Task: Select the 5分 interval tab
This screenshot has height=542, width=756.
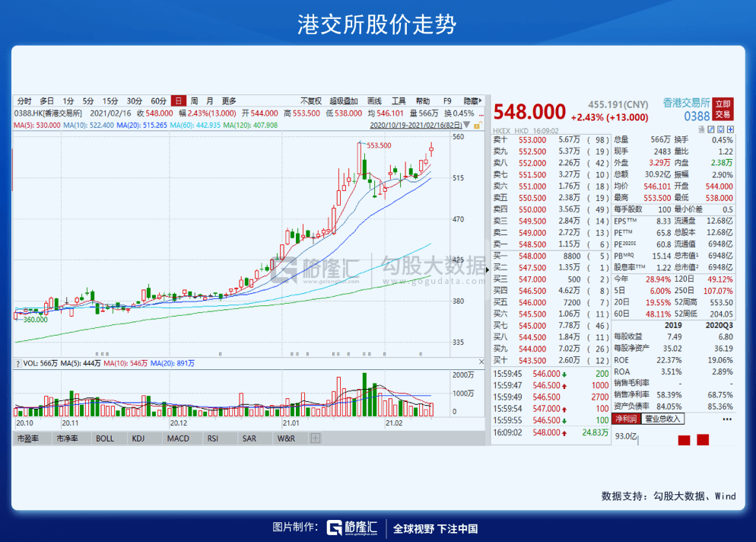Action: coord(87,101)
